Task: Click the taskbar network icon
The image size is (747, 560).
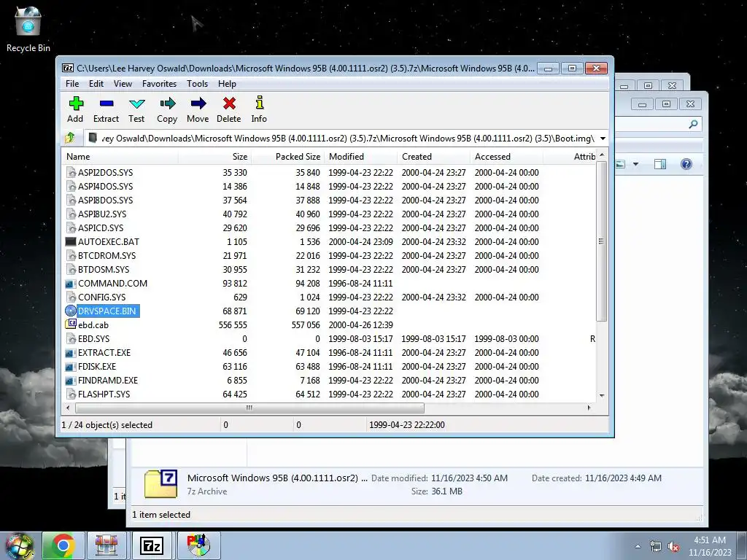Action: tap(656, 547)
